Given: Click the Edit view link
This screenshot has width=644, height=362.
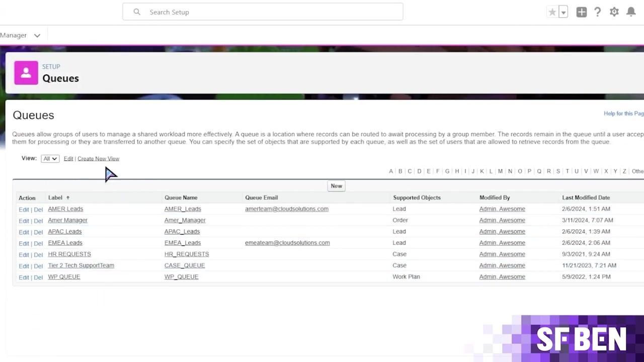Looking at the screenshot, I should pyautogui.click(x=68, y=158).
